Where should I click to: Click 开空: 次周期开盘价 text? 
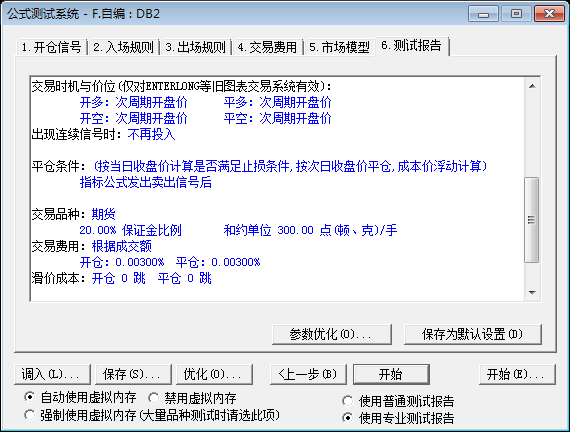tap(134, 119)
